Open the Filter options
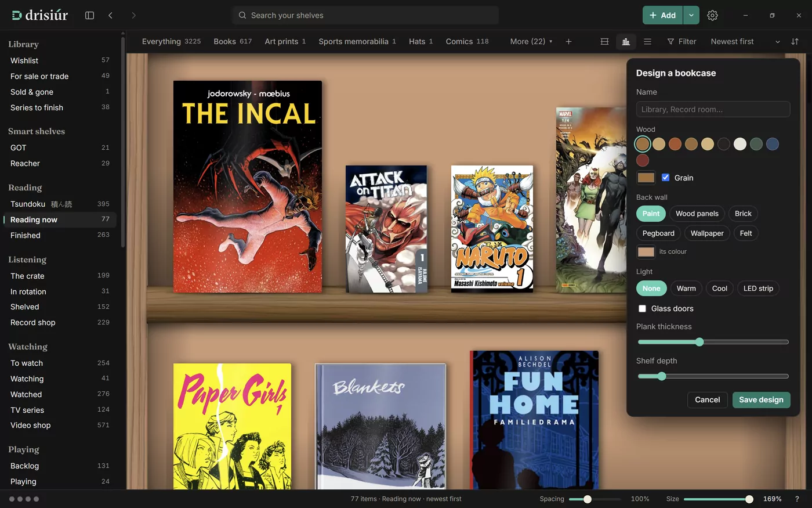Viewport: 812px width, 508px height. (681, 42)
